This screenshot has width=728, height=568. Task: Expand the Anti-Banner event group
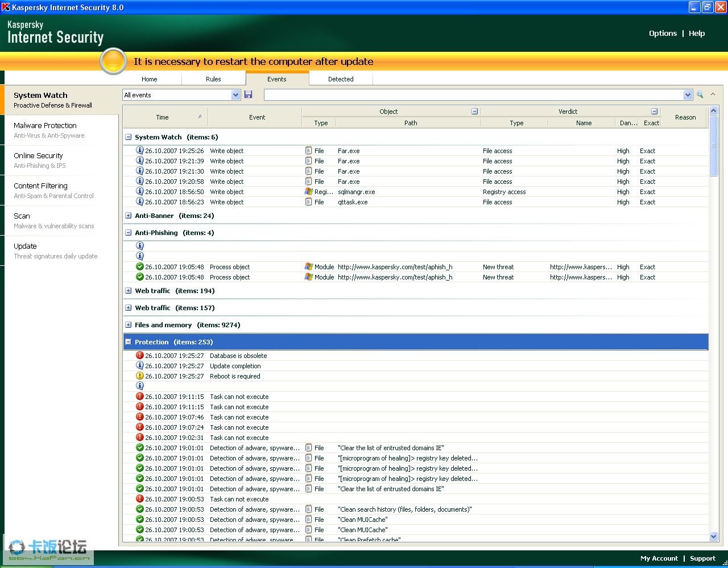(129, 216)
